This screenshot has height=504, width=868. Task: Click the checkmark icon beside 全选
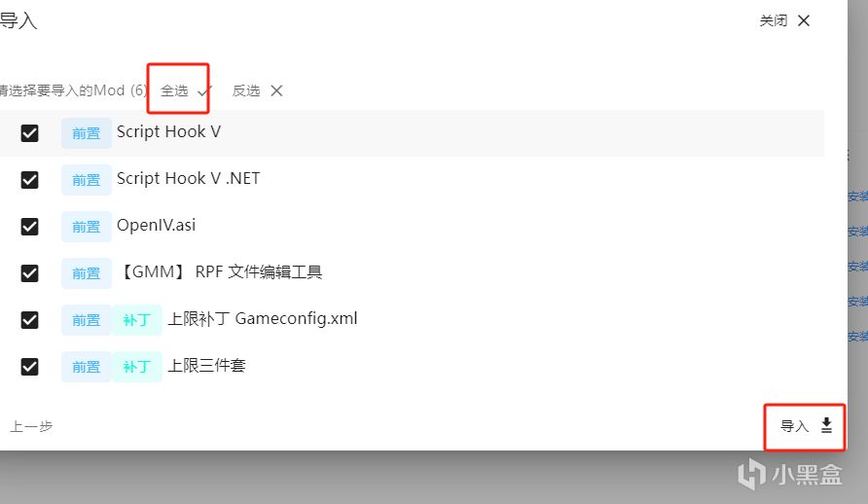(x=203, y=90)
